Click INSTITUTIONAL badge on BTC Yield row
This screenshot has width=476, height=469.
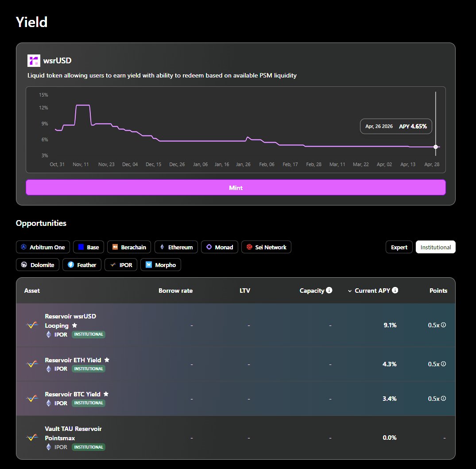point(89,403)
